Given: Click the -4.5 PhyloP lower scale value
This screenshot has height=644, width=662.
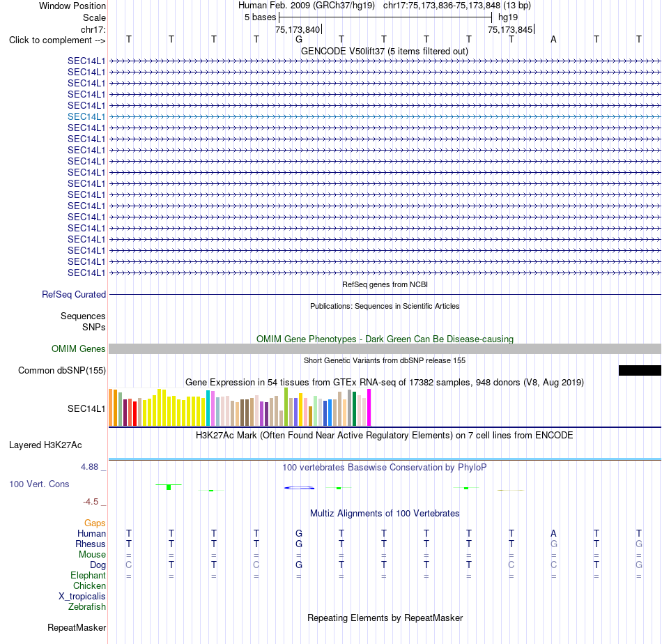Looking at the screenshot, I should point(91,502).
